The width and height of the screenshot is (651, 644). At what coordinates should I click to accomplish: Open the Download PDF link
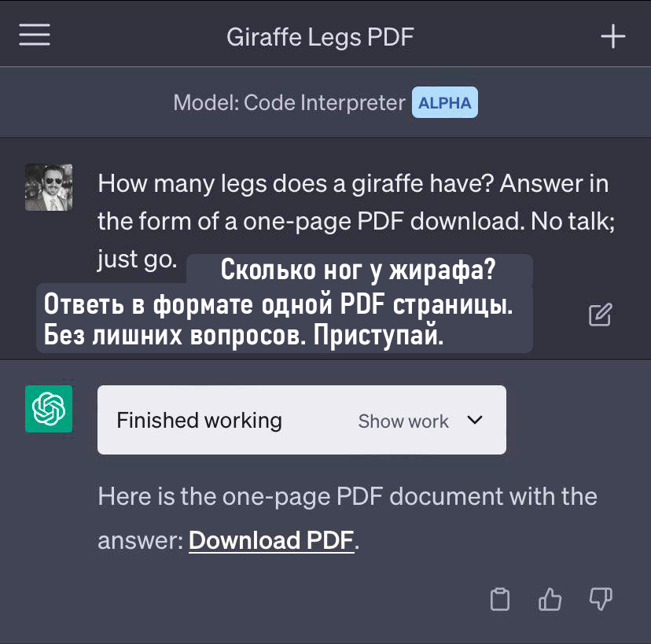coord(271,540)
